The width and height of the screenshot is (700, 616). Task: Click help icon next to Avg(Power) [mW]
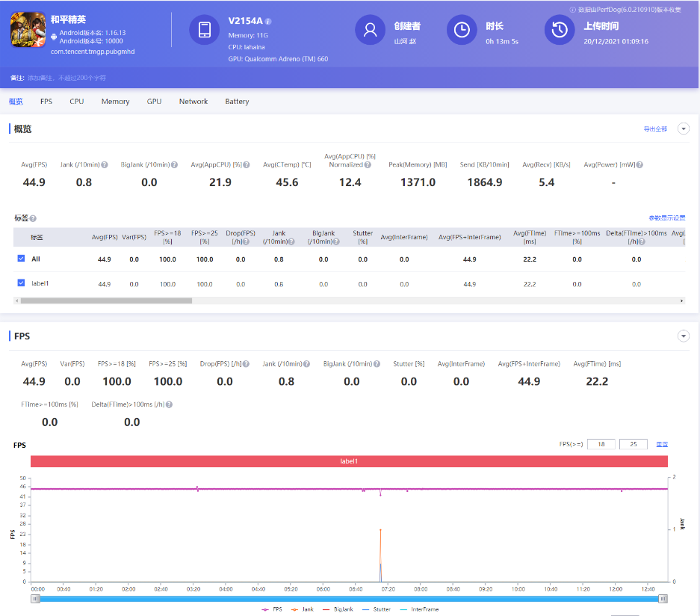(x=639, y=165)
